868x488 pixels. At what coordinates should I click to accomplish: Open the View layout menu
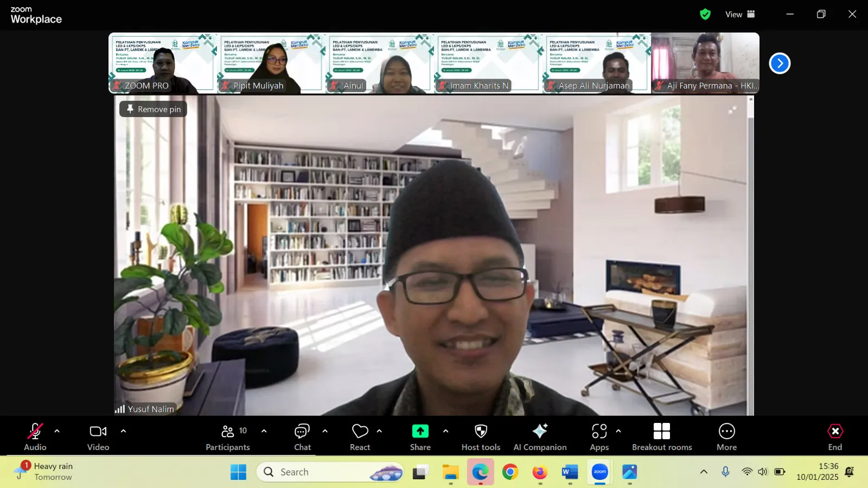click(x=740, y=15)
